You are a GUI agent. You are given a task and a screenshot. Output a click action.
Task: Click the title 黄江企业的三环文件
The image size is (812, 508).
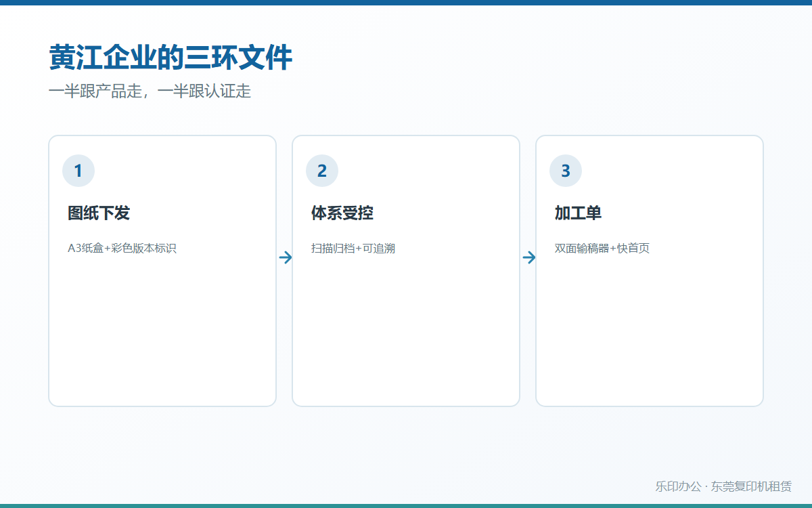(171, 58)
